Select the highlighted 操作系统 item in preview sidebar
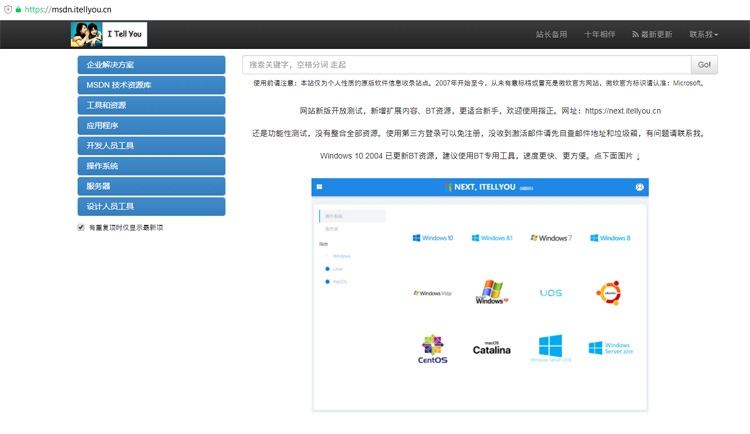 (352, 216)
